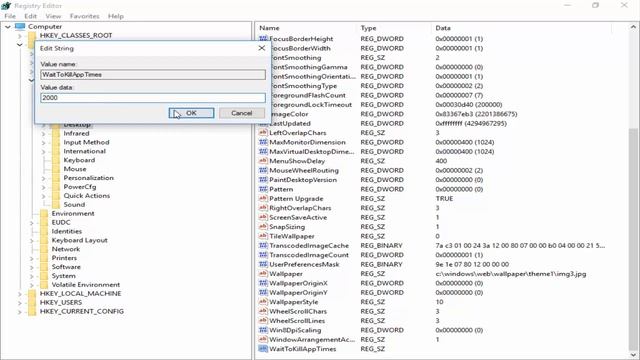This screenshot has width=640, height=360.
Task: Click the ScreenSaveActive string icon
Action: [x=263, y=217]
